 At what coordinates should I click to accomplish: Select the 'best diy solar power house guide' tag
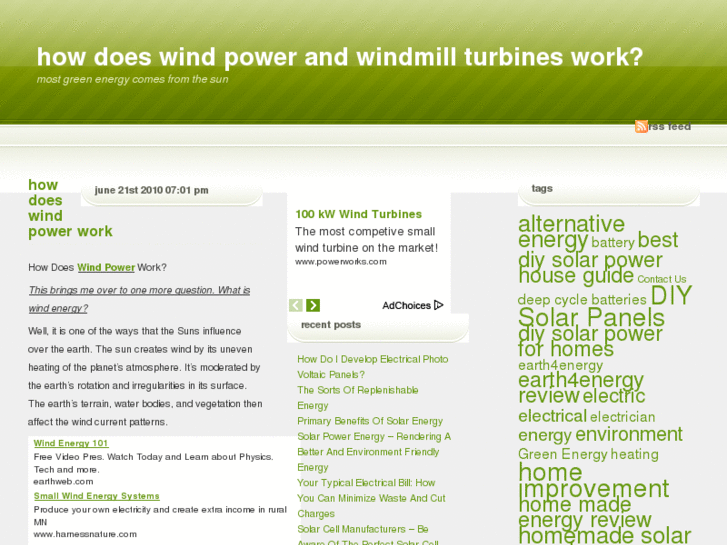point(598,258)
